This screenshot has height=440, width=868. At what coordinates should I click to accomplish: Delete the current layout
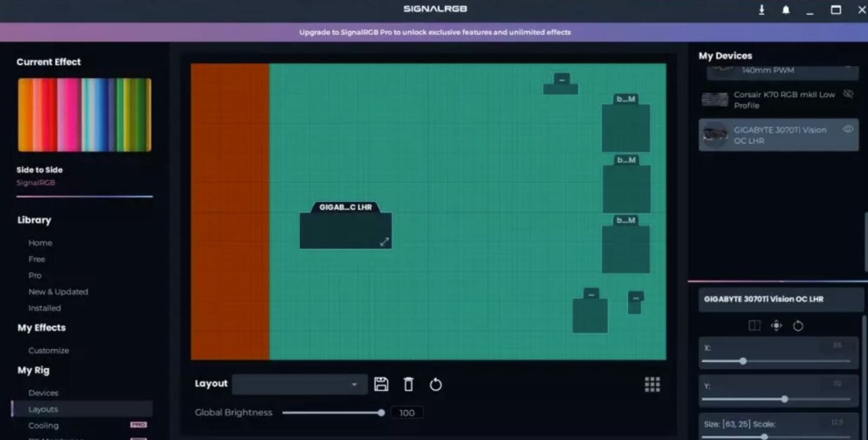tap(409, 384)
